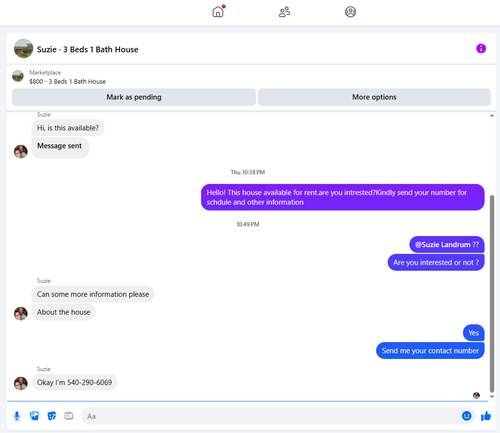
Task: Focus the Aa message input field
Action: pyautogui.click(x=271, y=416)
